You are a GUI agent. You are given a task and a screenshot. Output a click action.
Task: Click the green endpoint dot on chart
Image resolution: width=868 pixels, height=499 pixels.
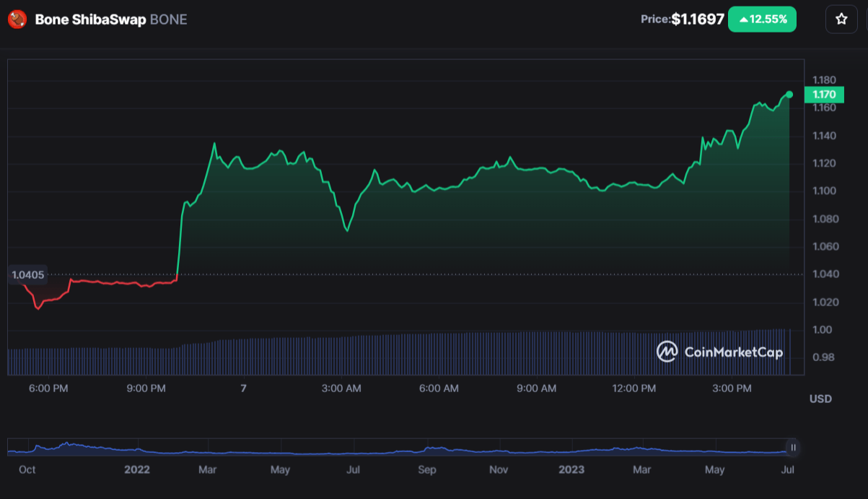(789, 95)
